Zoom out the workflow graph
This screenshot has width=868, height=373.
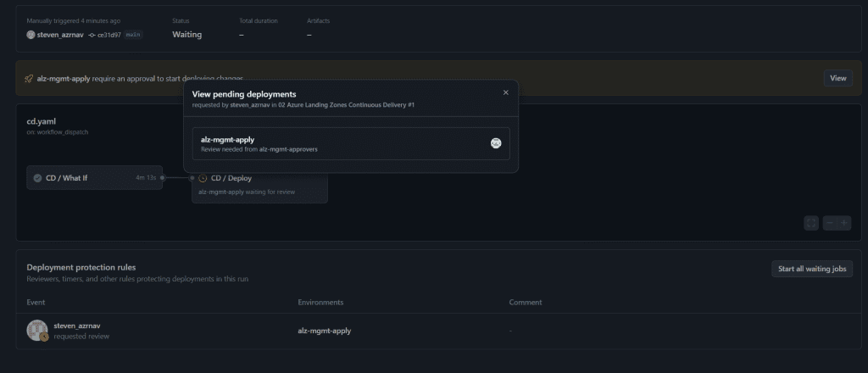830,222
